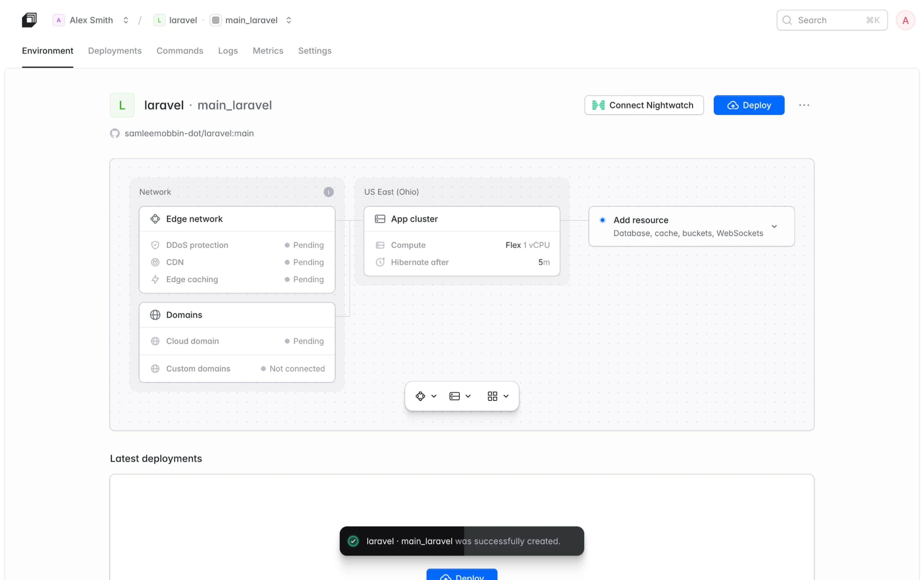Viewport: 924px width, 580px height.
Task: Switch to the Metrics tab
Action: tap(268, 51)
